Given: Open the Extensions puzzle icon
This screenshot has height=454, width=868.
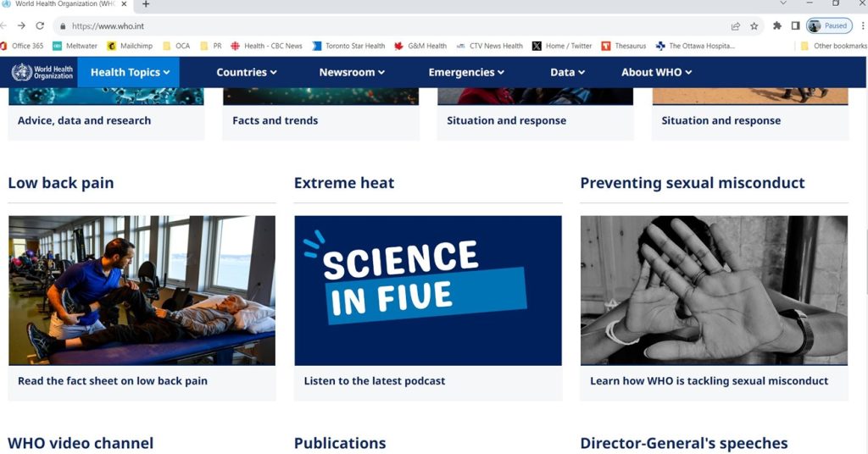Looking at the screenshot, I should point(776,26).
